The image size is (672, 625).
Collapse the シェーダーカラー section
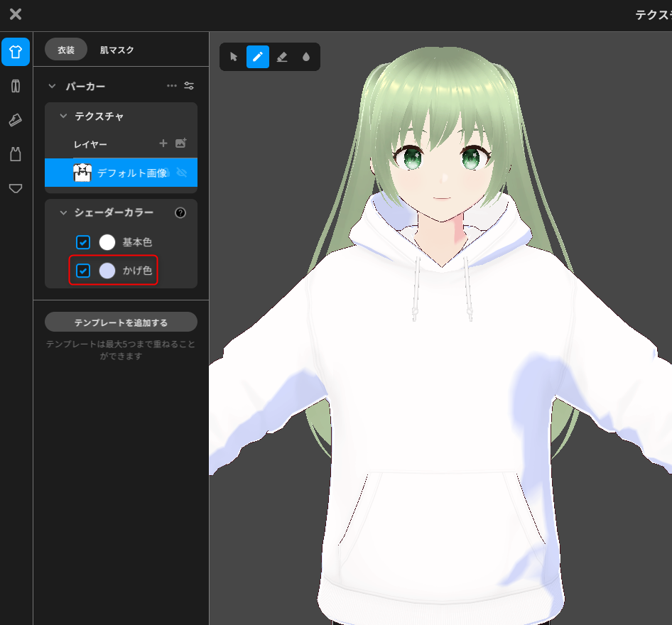pos(63,212)
